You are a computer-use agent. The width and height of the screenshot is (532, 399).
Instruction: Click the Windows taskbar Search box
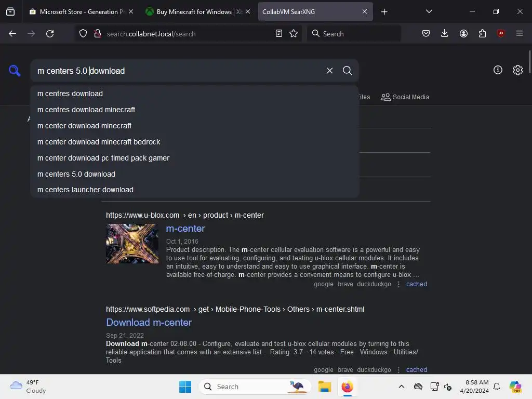pyautogui.click(x=255, y=387)
